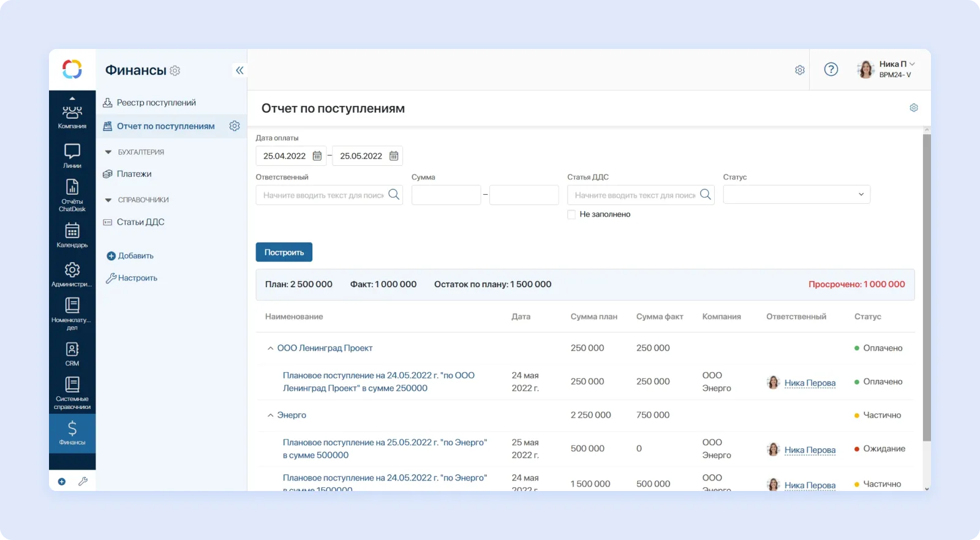Image resolution: width=980 pixels, height=540 pixels.
Task: Click Добавить link in sidebar
Action: point(135,256)
